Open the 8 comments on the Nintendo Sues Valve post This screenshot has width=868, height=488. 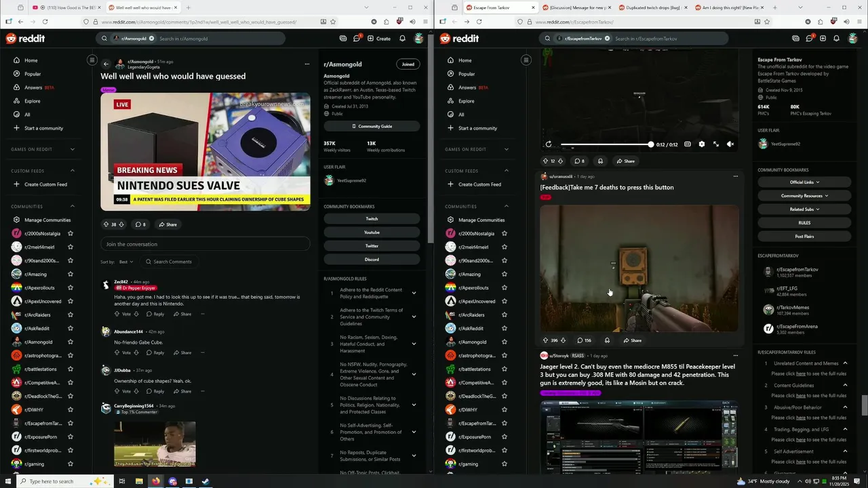(x=140, y=224)
